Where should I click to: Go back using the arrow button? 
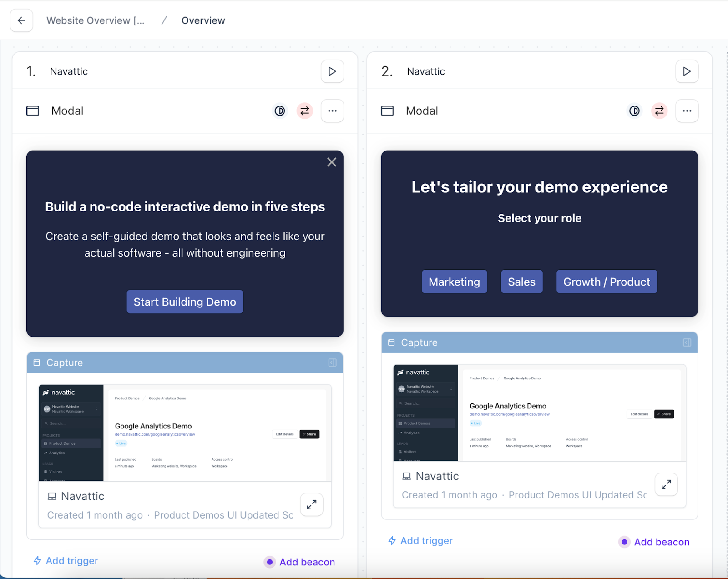21,20
